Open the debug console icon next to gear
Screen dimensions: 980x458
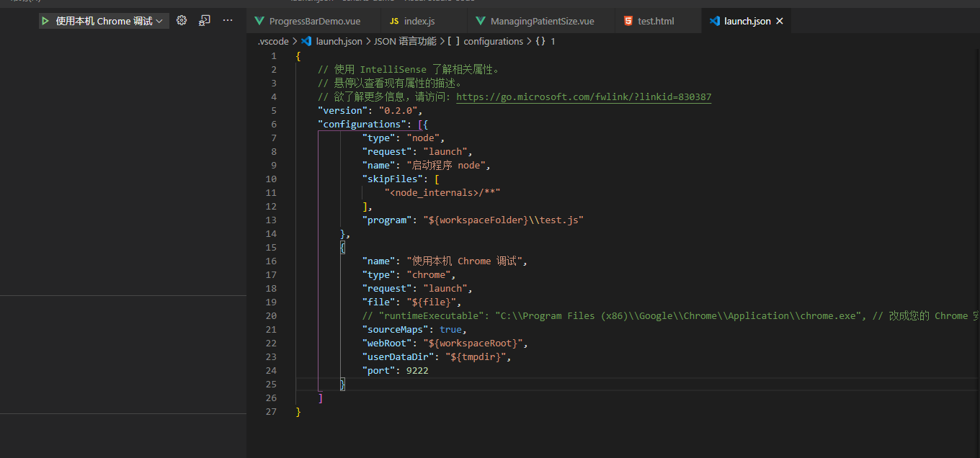(x=204, y=21)
